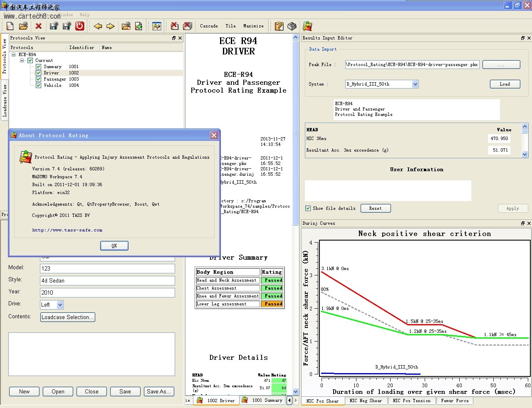Click the Year field containing 2010

click(x=107, y=292)
